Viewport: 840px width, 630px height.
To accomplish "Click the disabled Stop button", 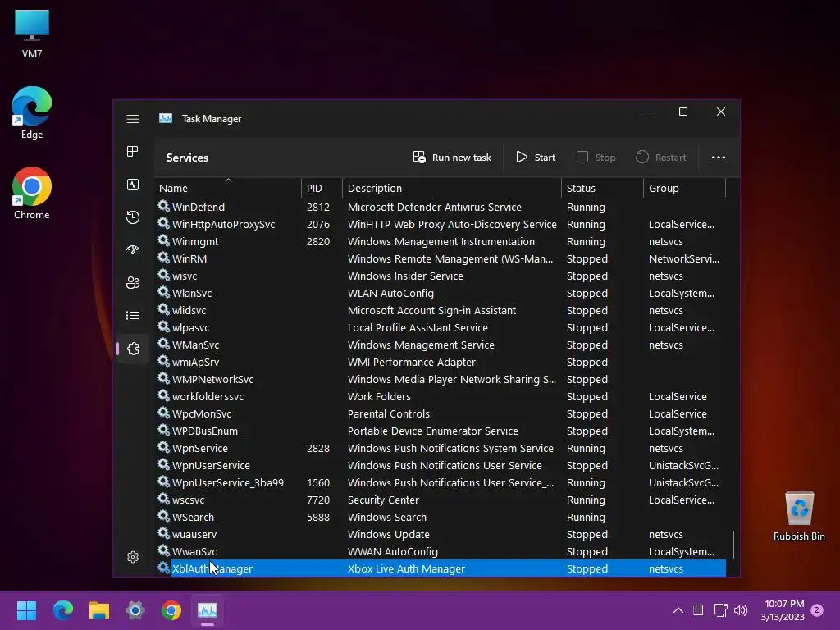I will click(596, 157).
